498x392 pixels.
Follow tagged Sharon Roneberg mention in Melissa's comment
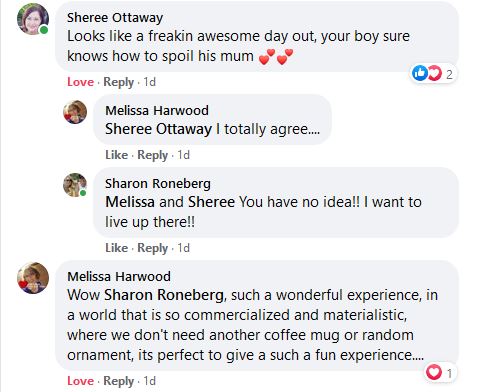coord(164,295)
